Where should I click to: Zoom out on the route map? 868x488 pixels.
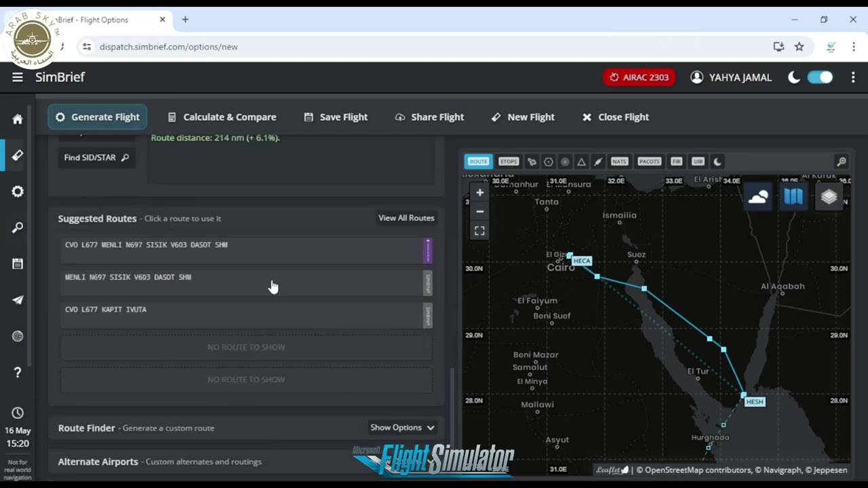(479, 211)
